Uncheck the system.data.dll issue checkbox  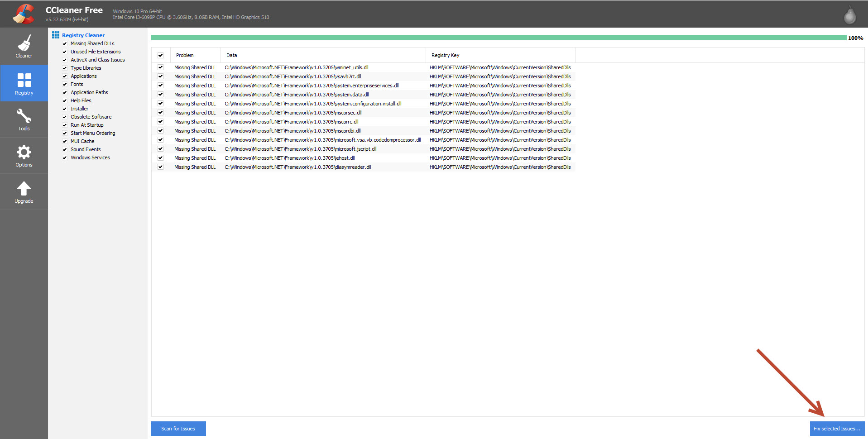pos(160,95)
